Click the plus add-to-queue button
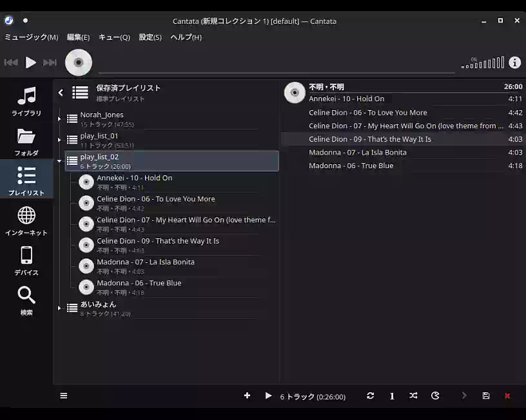526x420 pixels. pos(248,396)
